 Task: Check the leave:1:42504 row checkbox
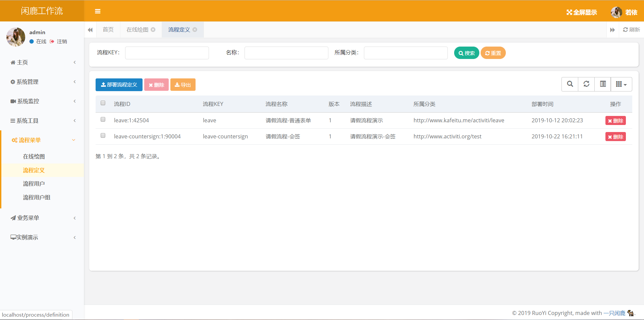(103, 119)
